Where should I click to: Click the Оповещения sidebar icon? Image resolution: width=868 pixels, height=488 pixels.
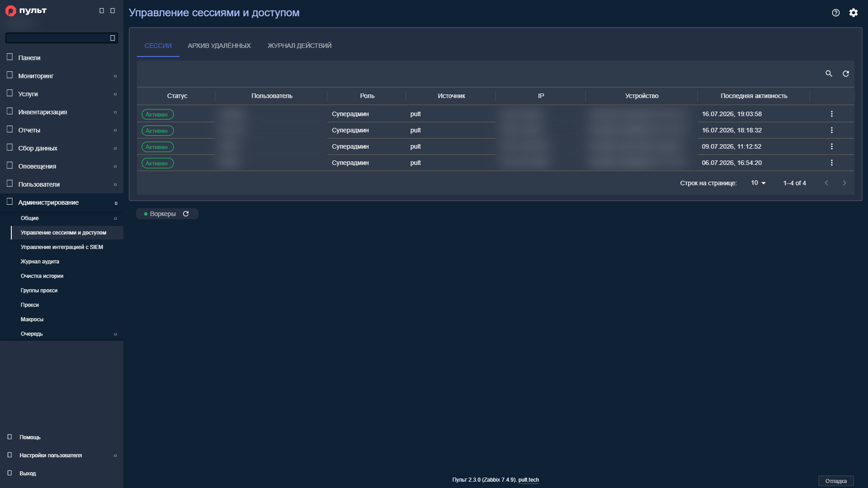click(9, 165)
